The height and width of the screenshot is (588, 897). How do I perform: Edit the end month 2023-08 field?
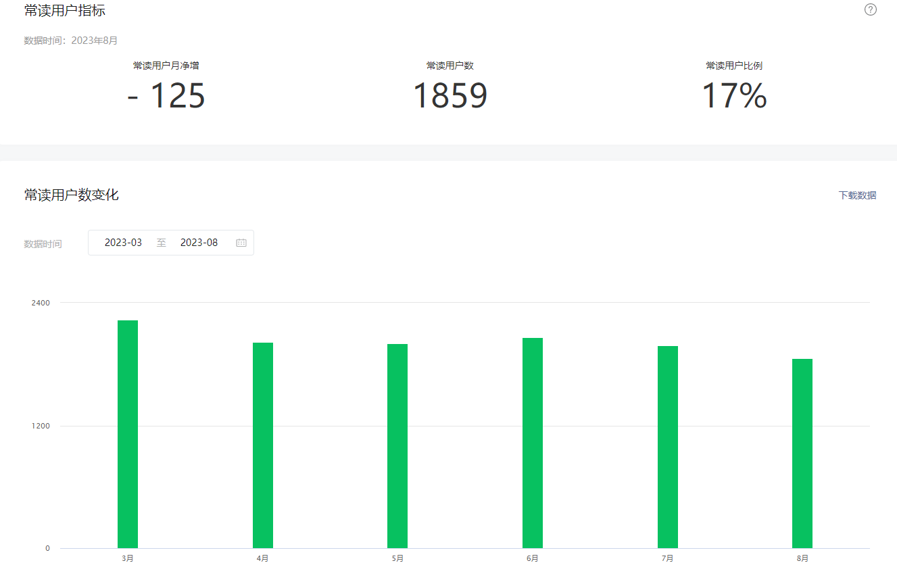[199, 243]
